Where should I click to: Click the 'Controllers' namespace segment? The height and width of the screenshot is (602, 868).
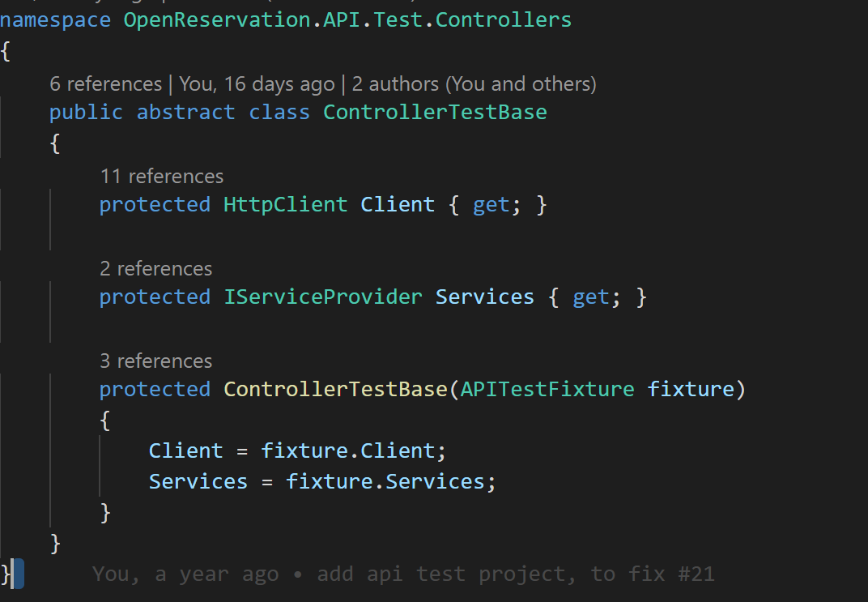(x=503, y=20)
